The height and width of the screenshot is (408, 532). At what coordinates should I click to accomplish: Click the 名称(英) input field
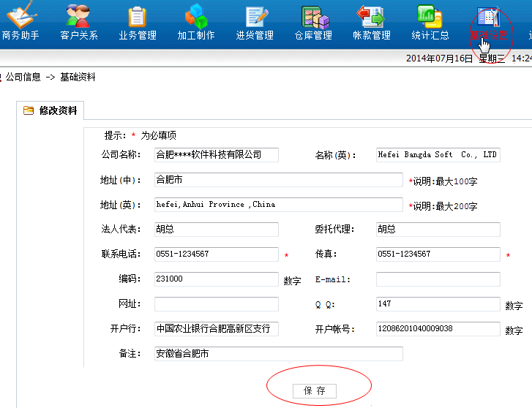438,155
